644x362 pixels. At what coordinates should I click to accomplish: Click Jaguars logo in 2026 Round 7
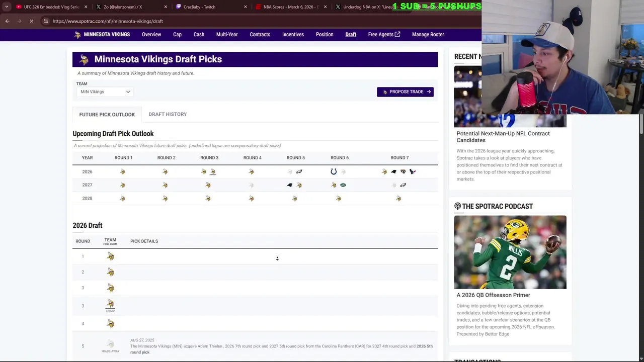403,172
